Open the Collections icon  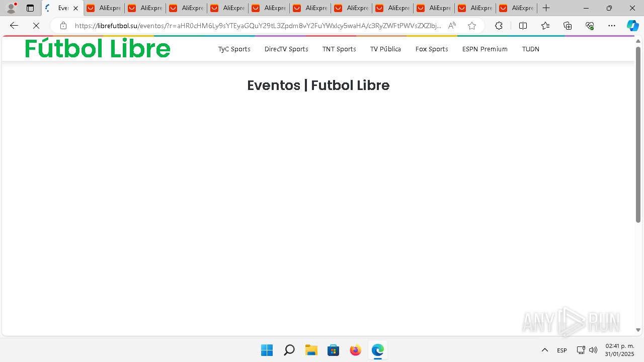568,26
